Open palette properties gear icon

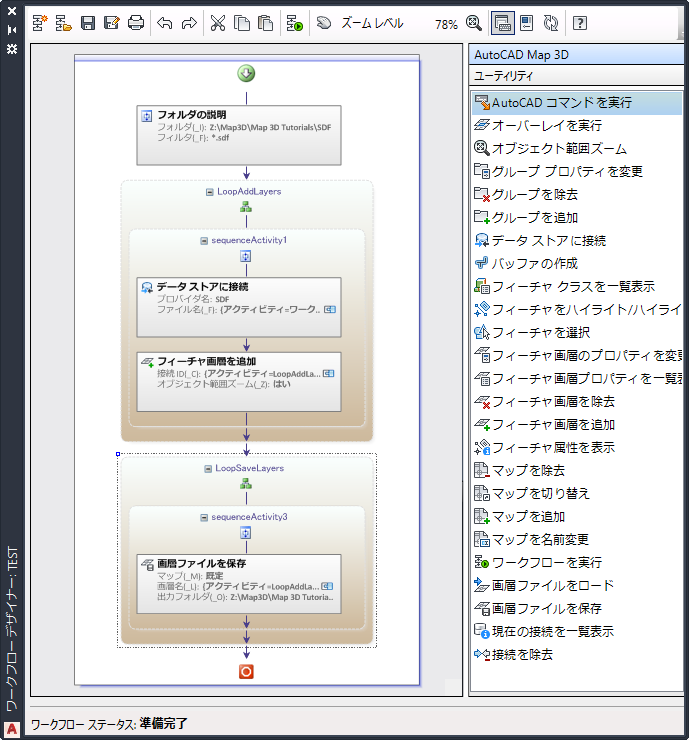coord(12,49)
